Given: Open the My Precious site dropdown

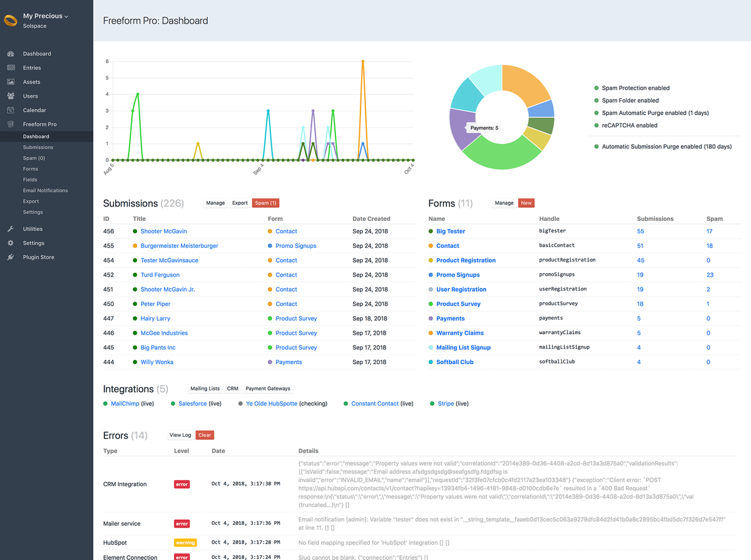Looking at the screenshot, I should tap(46, 16).
